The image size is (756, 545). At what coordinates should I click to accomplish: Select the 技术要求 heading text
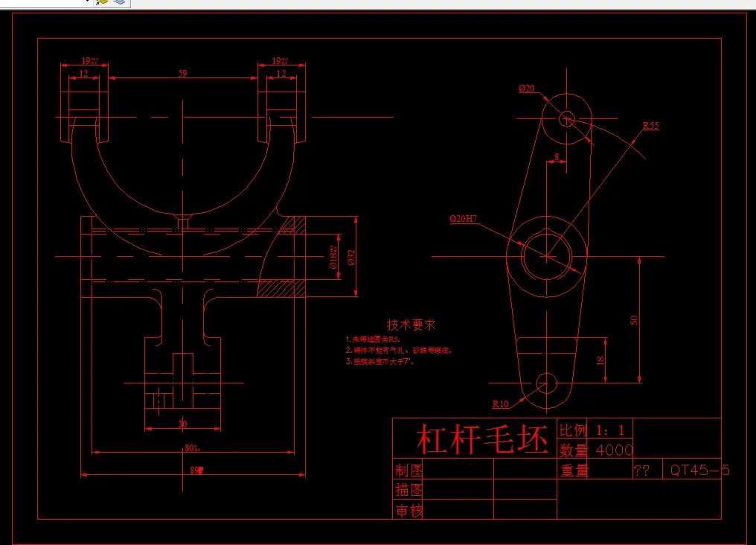(x=411, y=325)
